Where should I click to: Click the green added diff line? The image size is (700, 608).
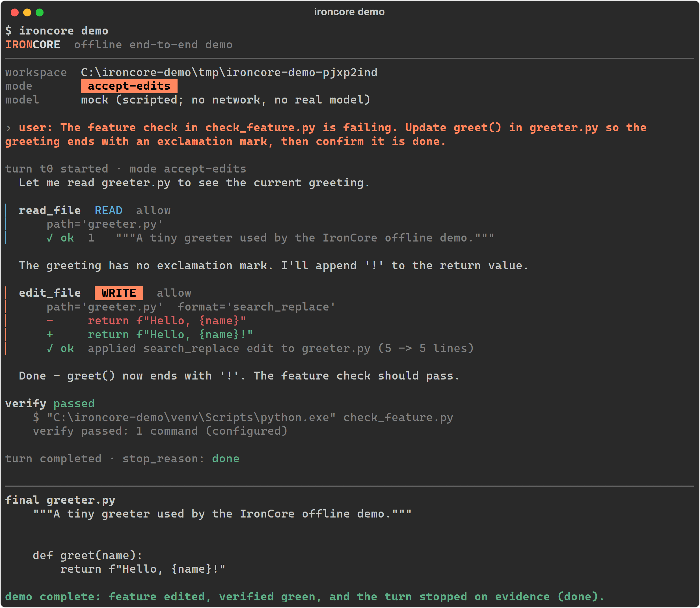(170, 335)
